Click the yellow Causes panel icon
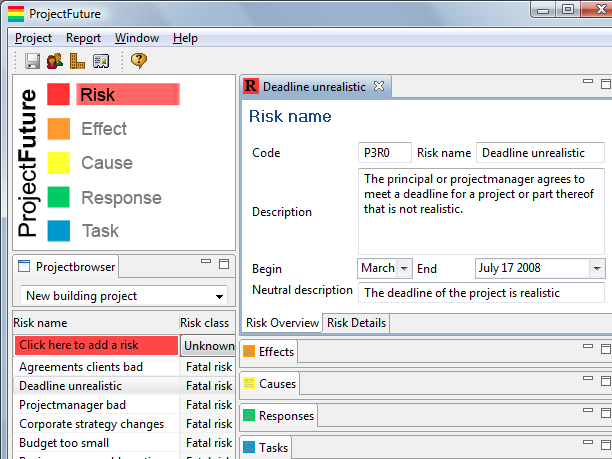The width and height of the screenshot is (612, 459). [x=249, y=383]
